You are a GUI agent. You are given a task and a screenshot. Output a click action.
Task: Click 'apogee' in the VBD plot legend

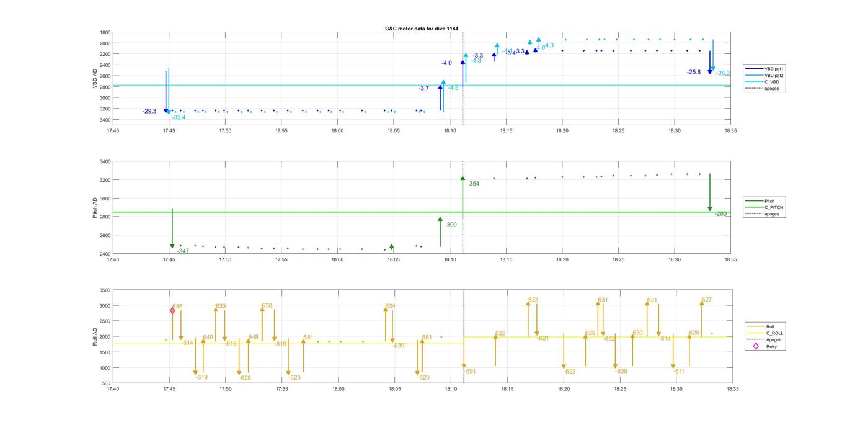(x=772, y=88)
